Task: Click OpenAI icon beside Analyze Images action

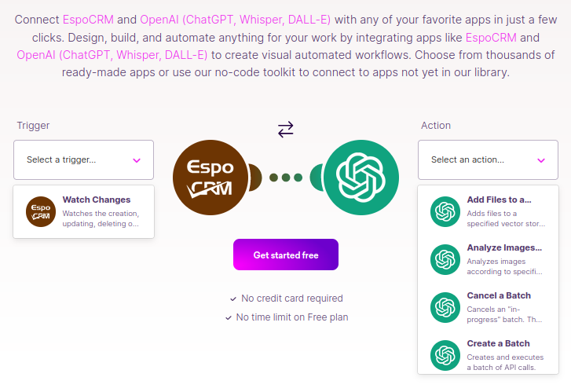Action: tap(445, 260)
